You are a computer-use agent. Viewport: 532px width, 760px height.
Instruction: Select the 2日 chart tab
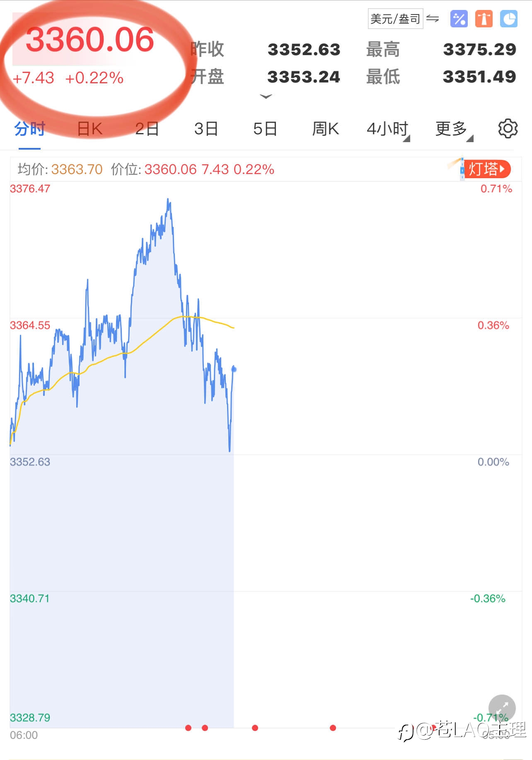tap(147, 129)
